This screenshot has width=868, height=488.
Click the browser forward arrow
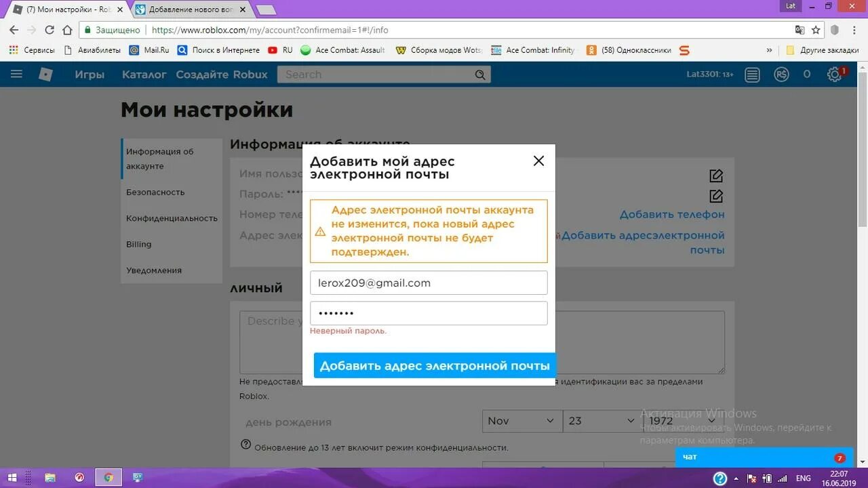tap(31, 30)
